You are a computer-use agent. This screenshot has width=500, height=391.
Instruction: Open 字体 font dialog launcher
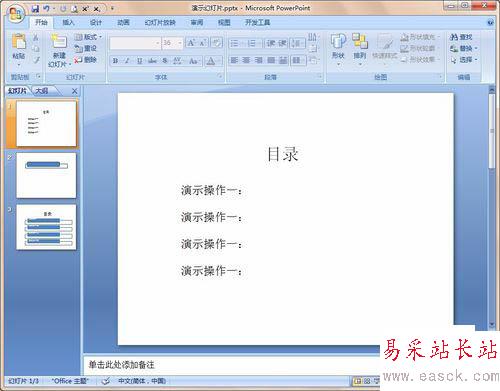220,77
